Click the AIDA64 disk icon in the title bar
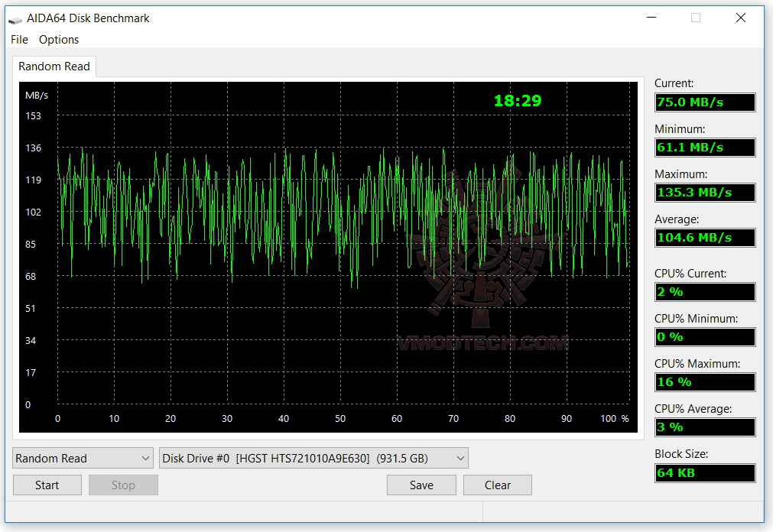Viewport: 773px width, 532px height. pos(17,18)
